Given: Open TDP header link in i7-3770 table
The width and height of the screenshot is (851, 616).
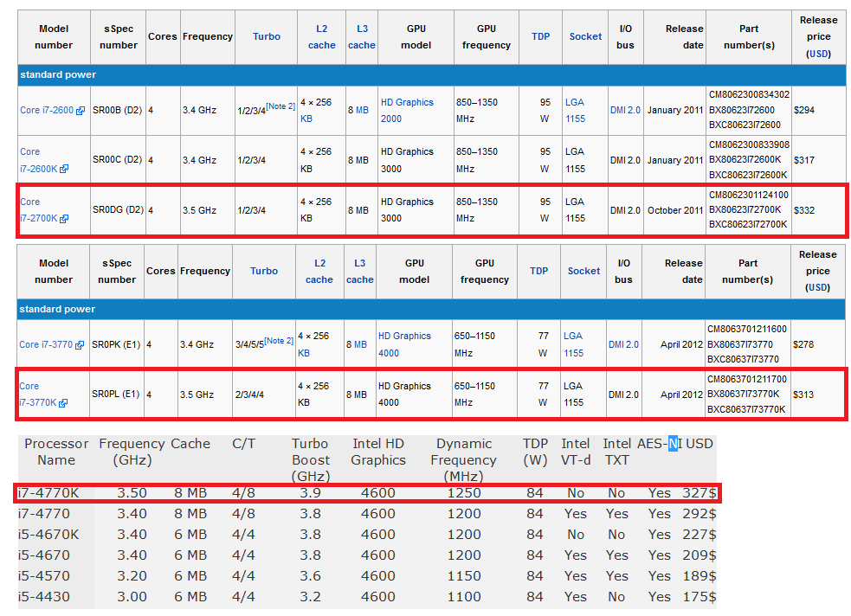Looking at the screenshot, I should (x=539, y=271).
